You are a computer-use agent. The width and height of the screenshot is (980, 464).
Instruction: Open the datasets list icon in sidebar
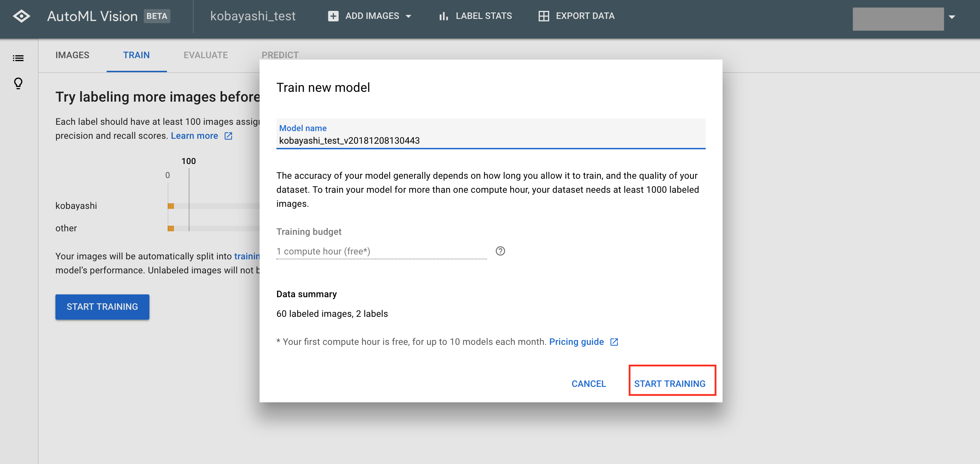click(18, 58)
